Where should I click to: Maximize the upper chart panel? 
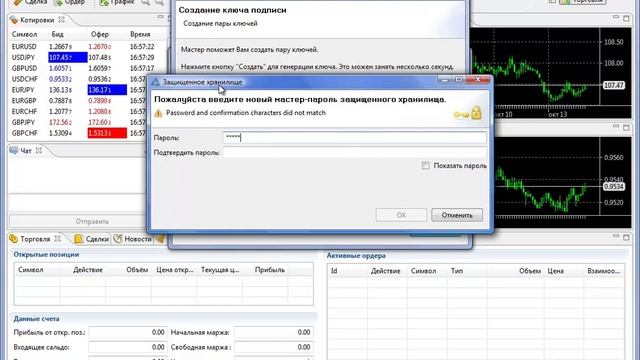click(x=626, y=18)
